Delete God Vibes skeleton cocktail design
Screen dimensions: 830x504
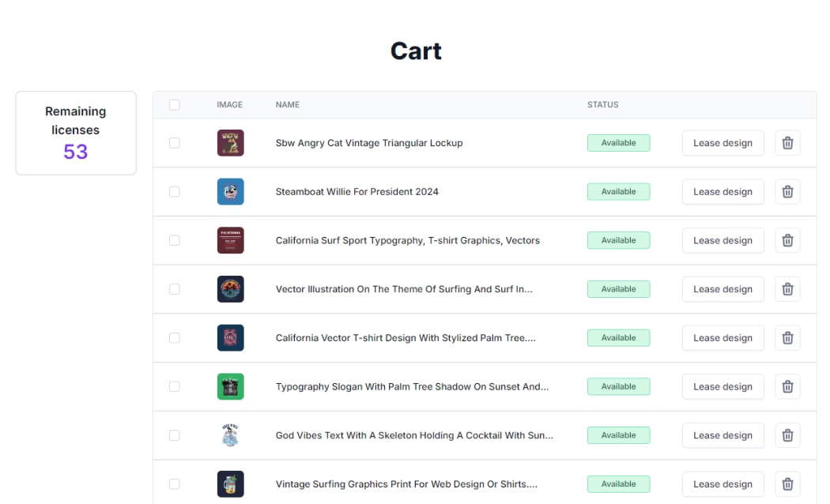(x=787, y=435)
